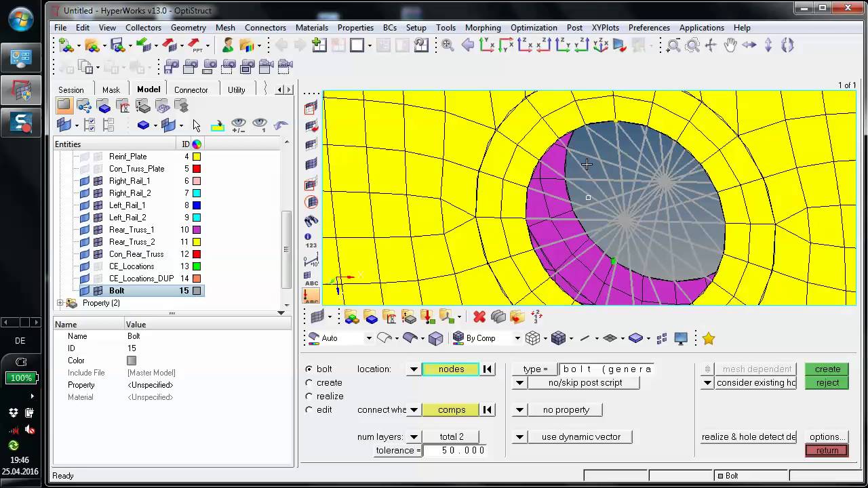The width and height of the screenshot is (868, 488).
Task: Click the show/hide eye plus-minus icon
Action: pos(239,125)
